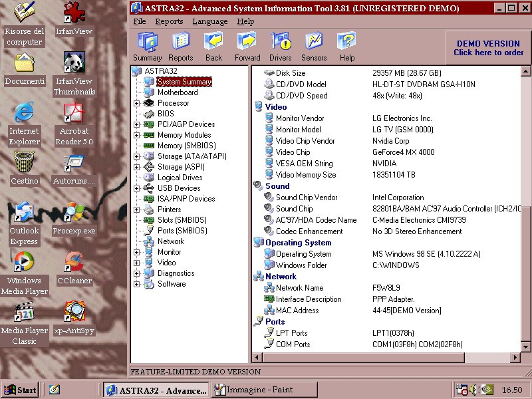Expand the USB Devices tree node
Viewport: 532px width, 399px height.
(x=137, y=188)
